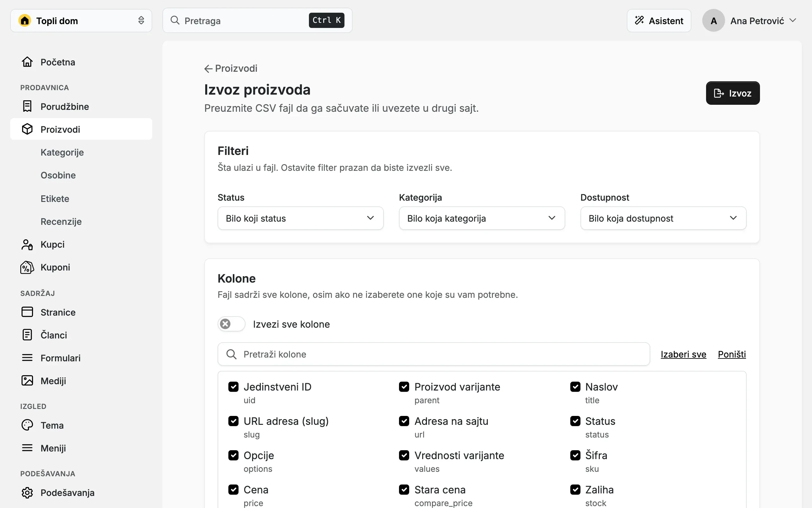812x508 pixels.
Task: Click the Početna home icon
Action: [27, 62]
